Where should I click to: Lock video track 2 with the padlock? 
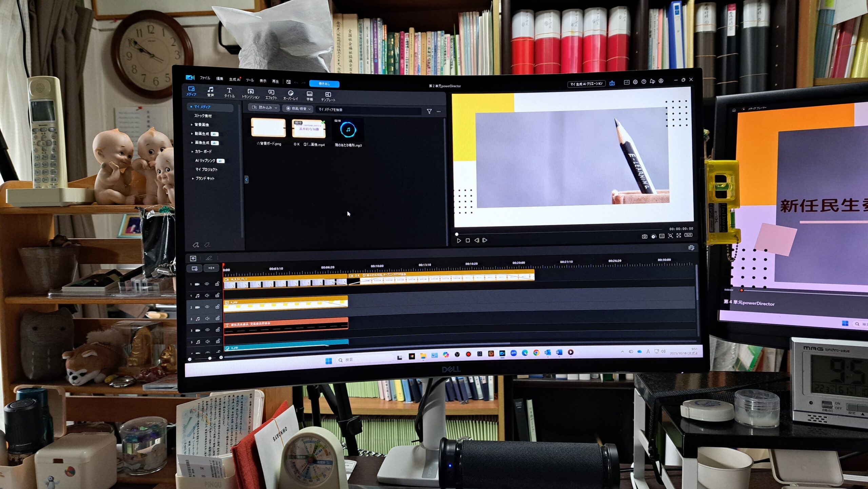tap(217, 307)
